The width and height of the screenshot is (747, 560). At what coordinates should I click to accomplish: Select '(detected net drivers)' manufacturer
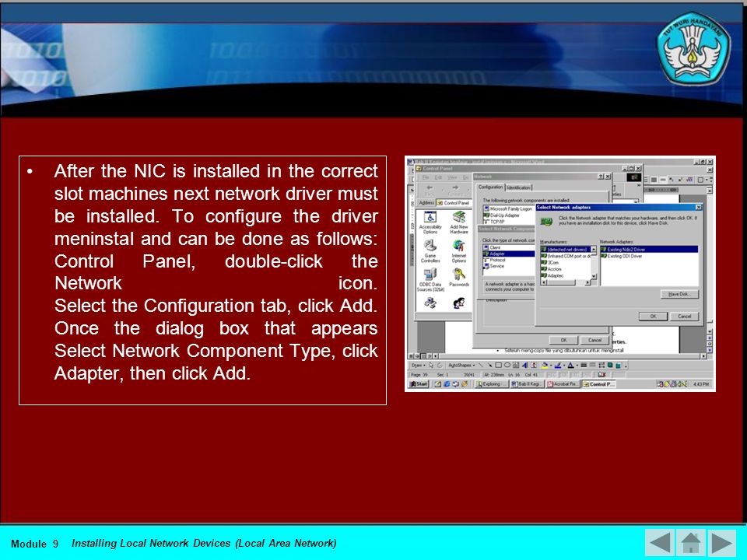tap(566, 249)
